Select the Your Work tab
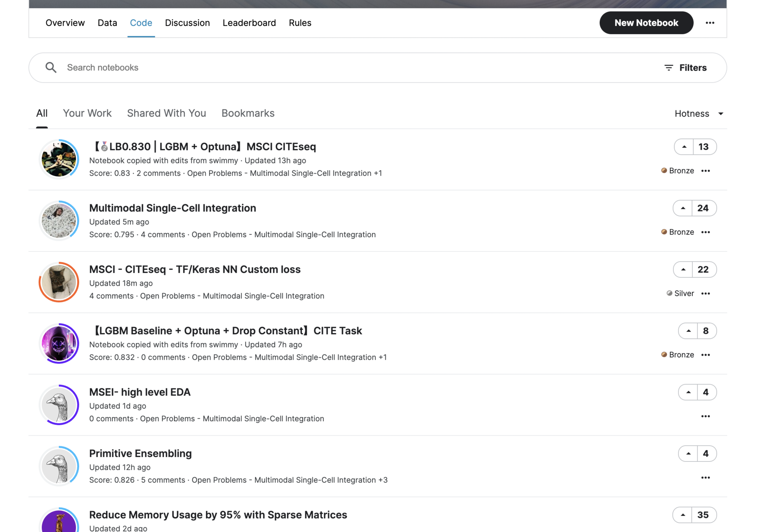Image resolution: width=774 pixels, height=532 pixels. (87, 113)
